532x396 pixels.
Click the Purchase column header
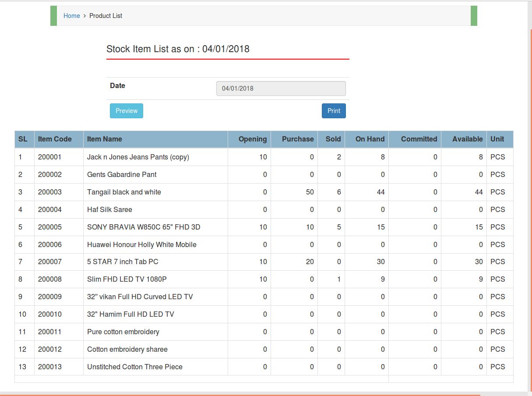[297, 139]
